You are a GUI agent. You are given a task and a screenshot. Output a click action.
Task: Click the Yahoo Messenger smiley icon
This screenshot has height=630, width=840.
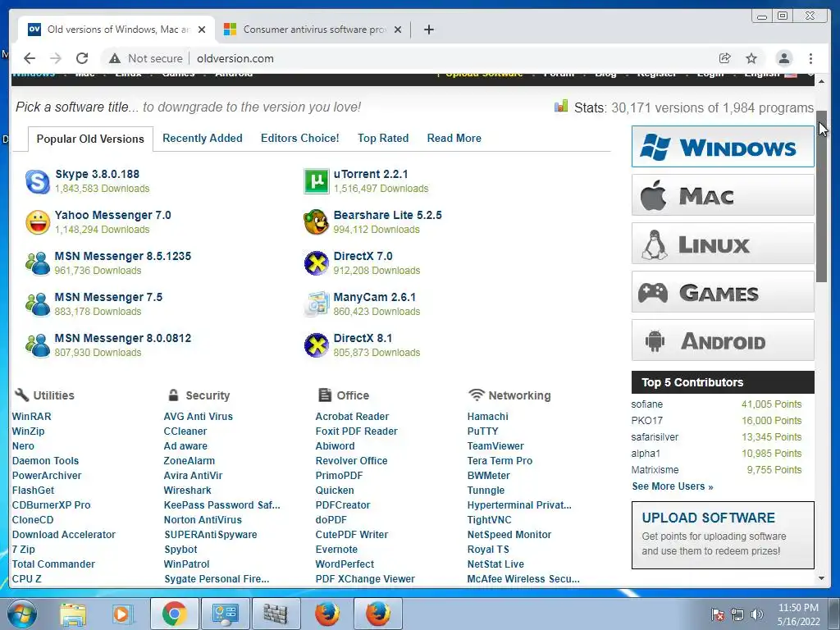38,222
